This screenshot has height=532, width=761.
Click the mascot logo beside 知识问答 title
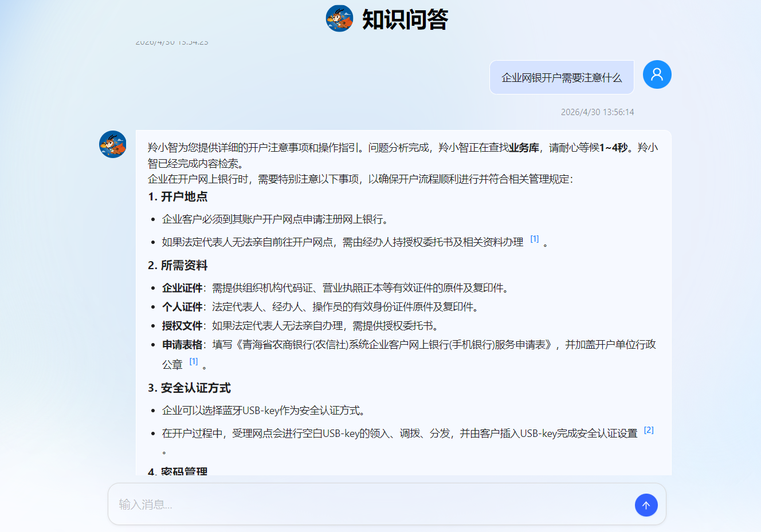339,19
